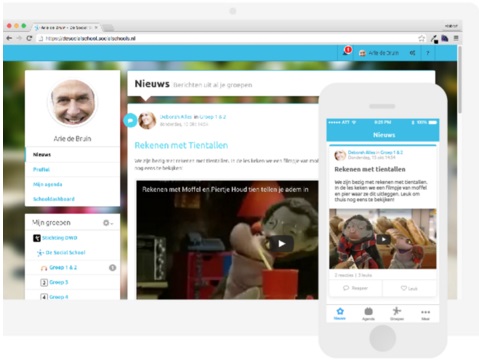Tap Reageer button on the phone post
Image resolution: width=479 pixels, height=364 pixels.
(x=356, y=288)
